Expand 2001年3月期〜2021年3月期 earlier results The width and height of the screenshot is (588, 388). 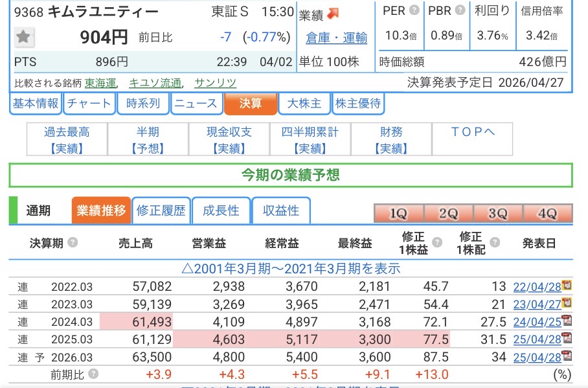point(290,268)
